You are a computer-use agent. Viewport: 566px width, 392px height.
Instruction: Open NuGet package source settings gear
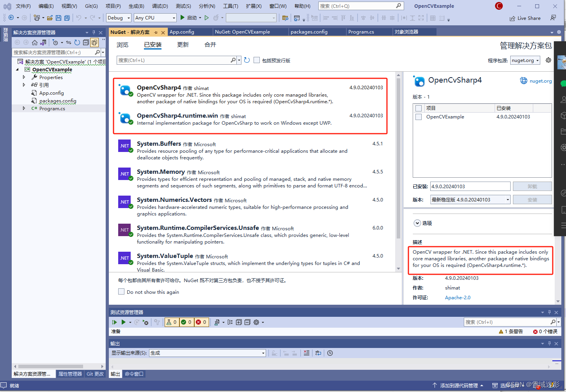(548, 60)
